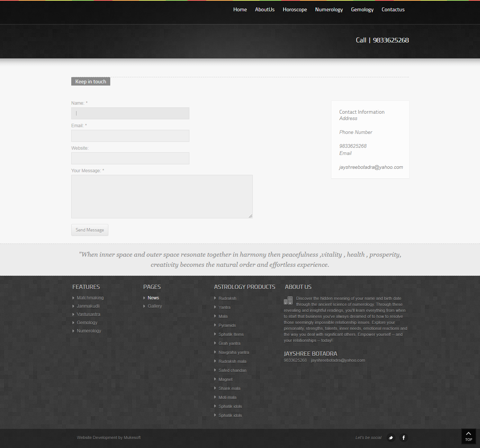480x448 pixels.
Task: Go to the Numerology navigation page
Action: 329,10
